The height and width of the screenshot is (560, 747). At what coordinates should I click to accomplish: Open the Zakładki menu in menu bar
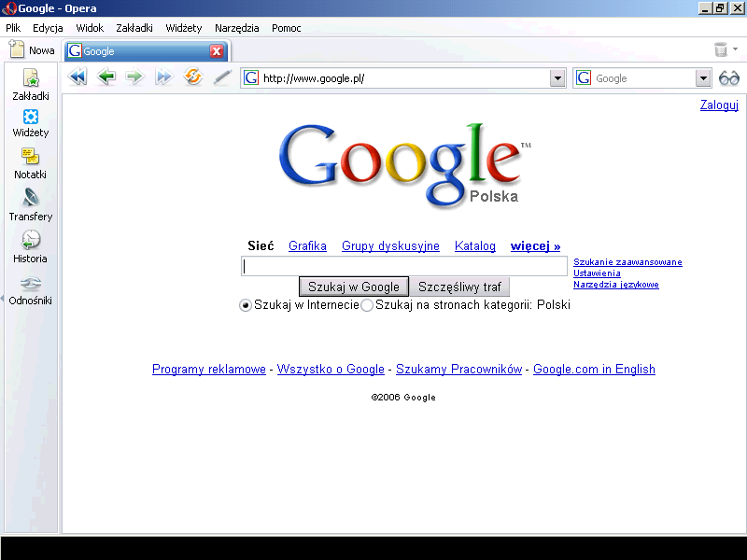(x=134, y=28)
